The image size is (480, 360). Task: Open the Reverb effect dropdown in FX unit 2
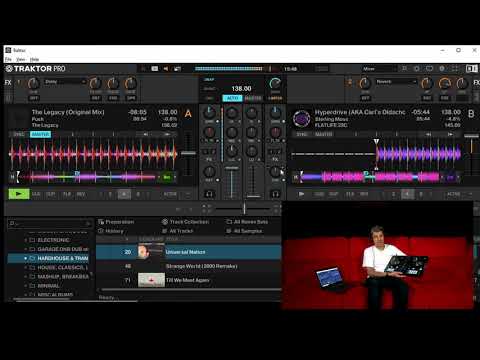pos(396,82)
